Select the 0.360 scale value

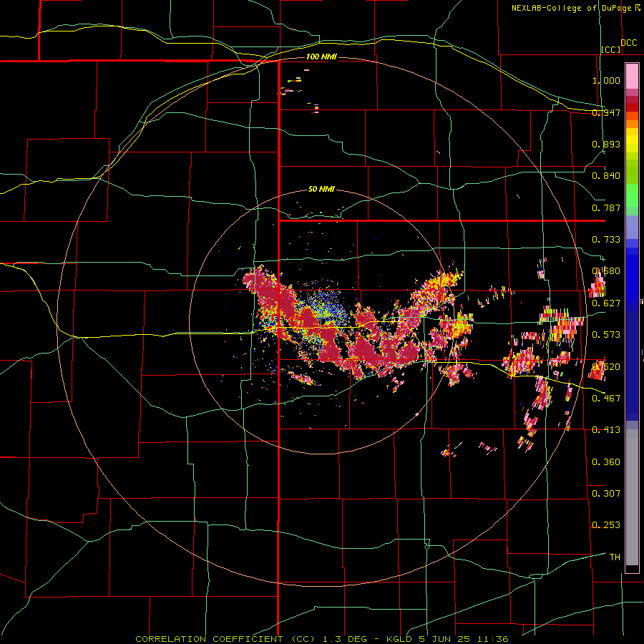click(606, 462)
